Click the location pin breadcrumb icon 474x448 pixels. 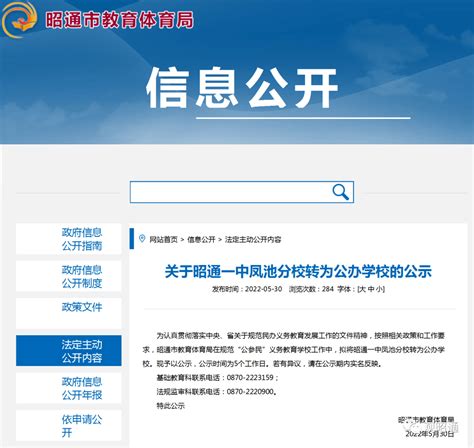pos(142,239)
